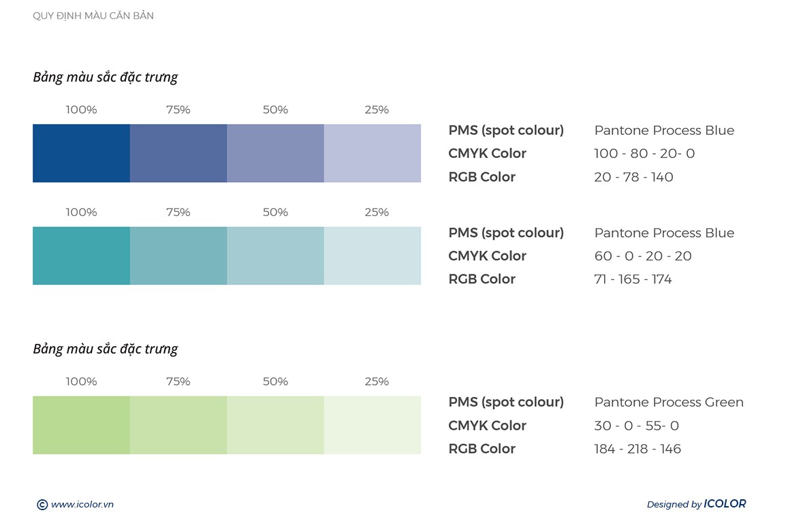Click the Pantone Process Green text
Viewport: 790px width, 532px height.
point(669,403)
